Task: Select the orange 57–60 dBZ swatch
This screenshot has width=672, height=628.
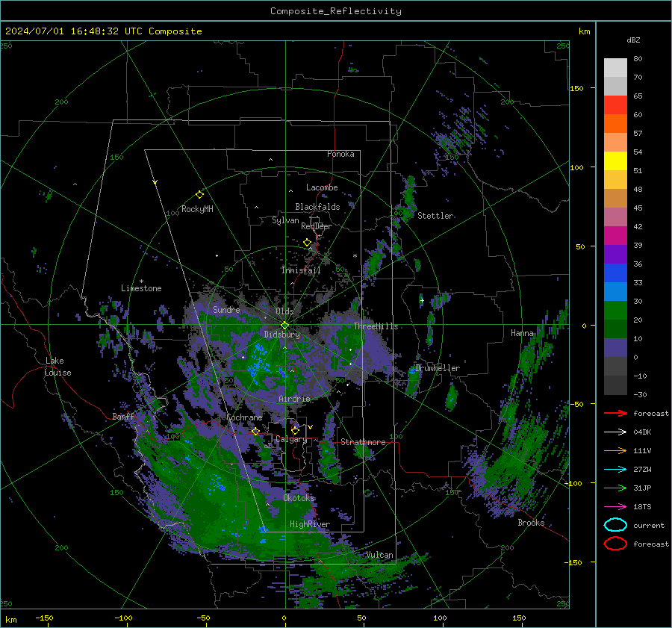Action: 615,124
